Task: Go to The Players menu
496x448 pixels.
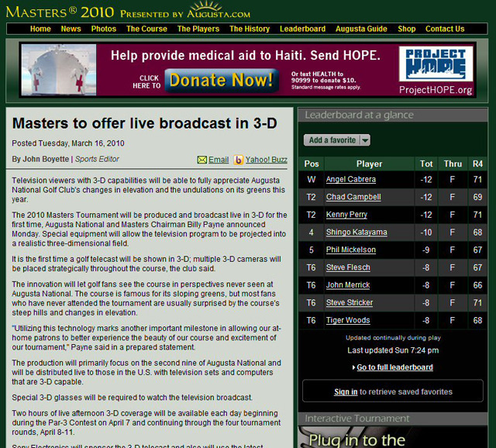Action: (x=198, y=29)
